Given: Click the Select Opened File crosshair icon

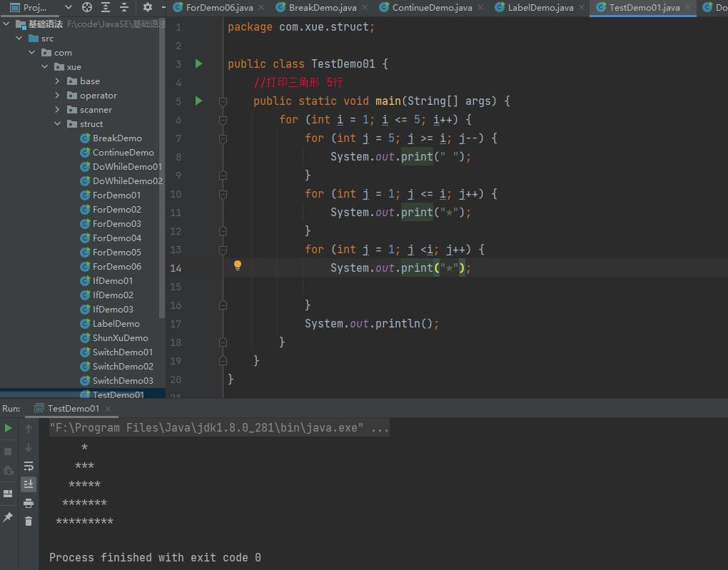Looking at the screenshot, I should pyautogui.click(x=87, y=7).
